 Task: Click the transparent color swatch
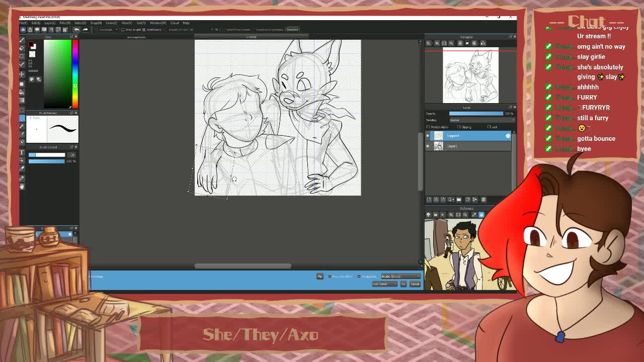[x=32, y=54]
